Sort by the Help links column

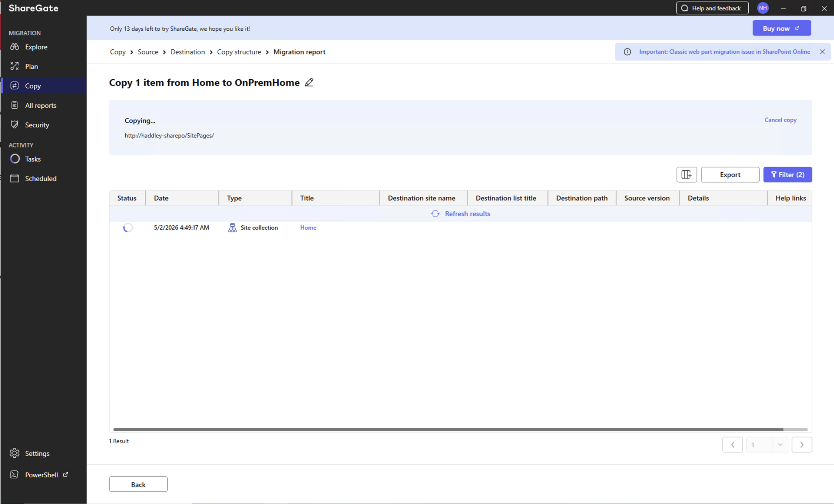tap(790, 198)
